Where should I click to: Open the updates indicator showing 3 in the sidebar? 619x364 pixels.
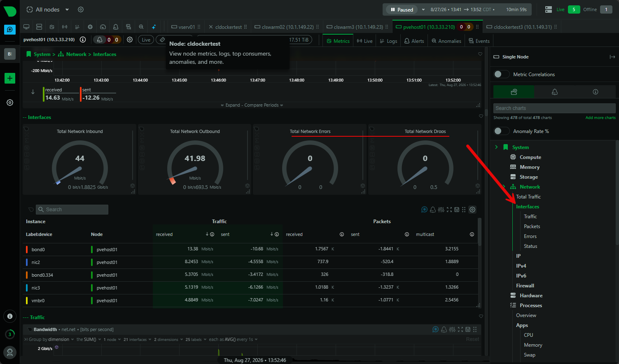[x=10, y=334]
